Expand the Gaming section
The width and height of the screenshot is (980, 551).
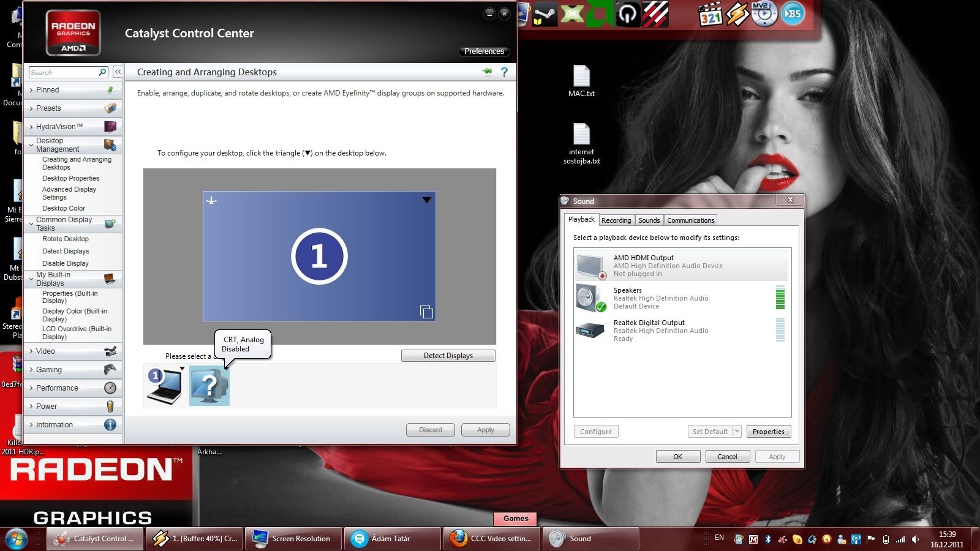(31, 370)
